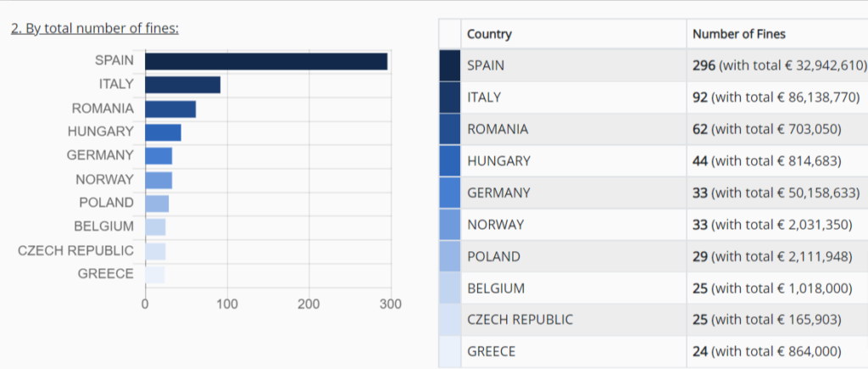Screen dimensions: 868x369
Task: Click the '25 (with total € 165,903)' cell
Action: [777, 320]
